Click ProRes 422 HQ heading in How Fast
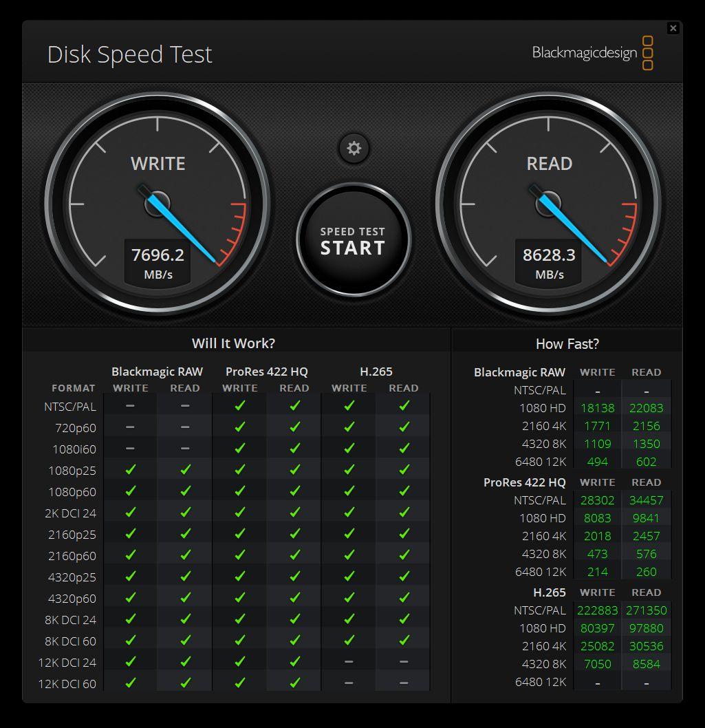The height and width of the screenshot is (728, 705). point(524,482)
